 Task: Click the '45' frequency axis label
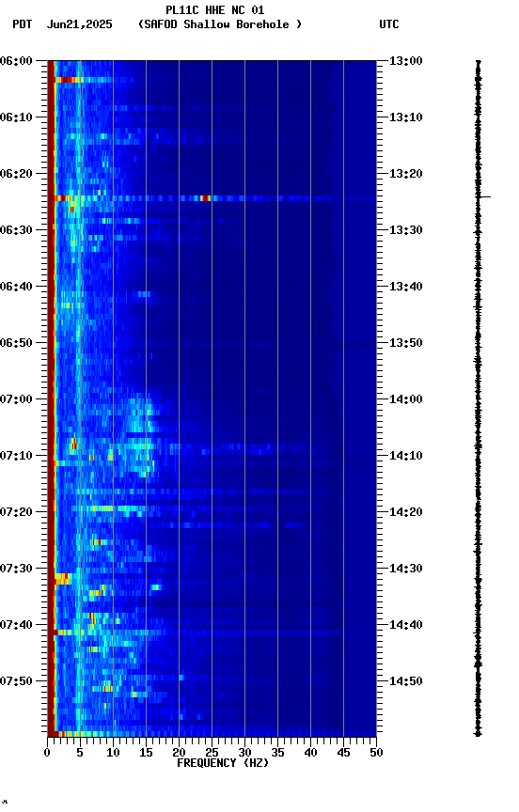pos(343,753)
